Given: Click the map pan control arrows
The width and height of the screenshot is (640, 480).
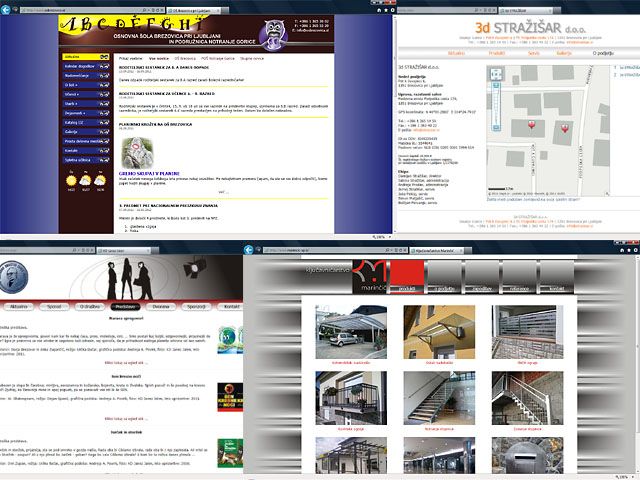Looking at the screenshot, I should 496,74.
